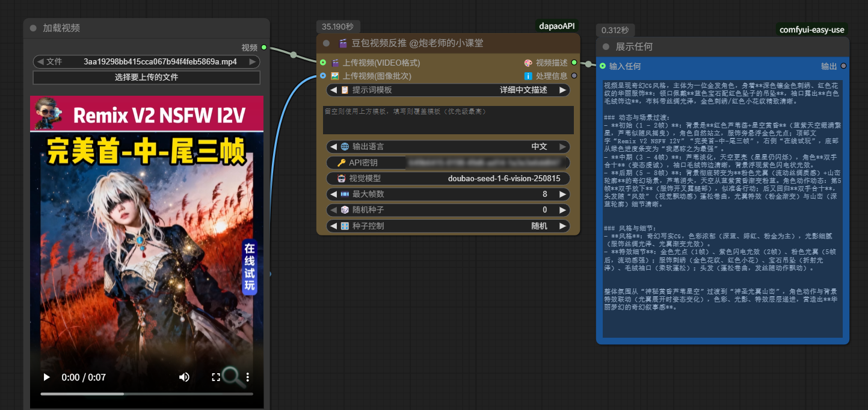The height and width of the screenshot is (410, 868).
Task: Click the key icon in the API密钥 field
Action: (341, 163)
